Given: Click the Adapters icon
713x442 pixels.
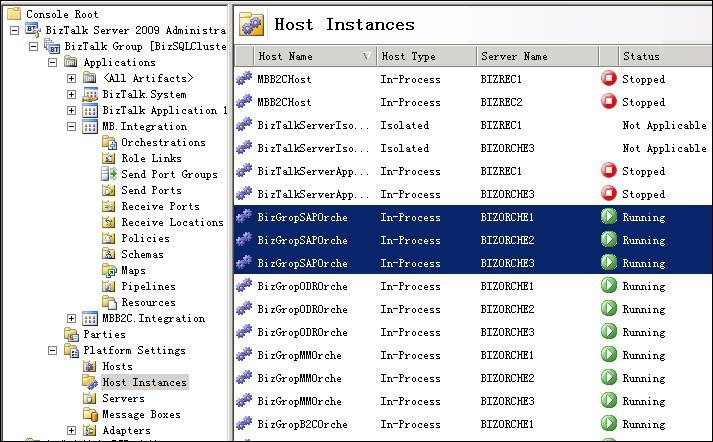Looking at the screenshot, I should pos(90,430).
